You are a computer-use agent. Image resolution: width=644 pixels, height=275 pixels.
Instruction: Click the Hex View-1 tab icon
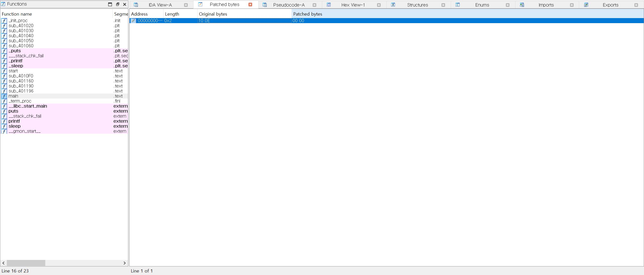point(329,5)
